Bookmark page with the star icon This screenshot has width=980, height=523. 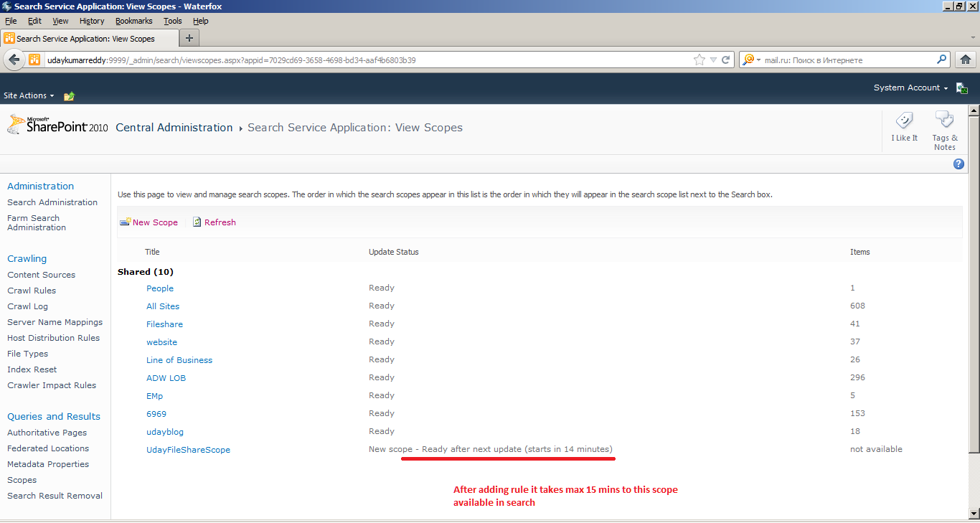(699, 60)
